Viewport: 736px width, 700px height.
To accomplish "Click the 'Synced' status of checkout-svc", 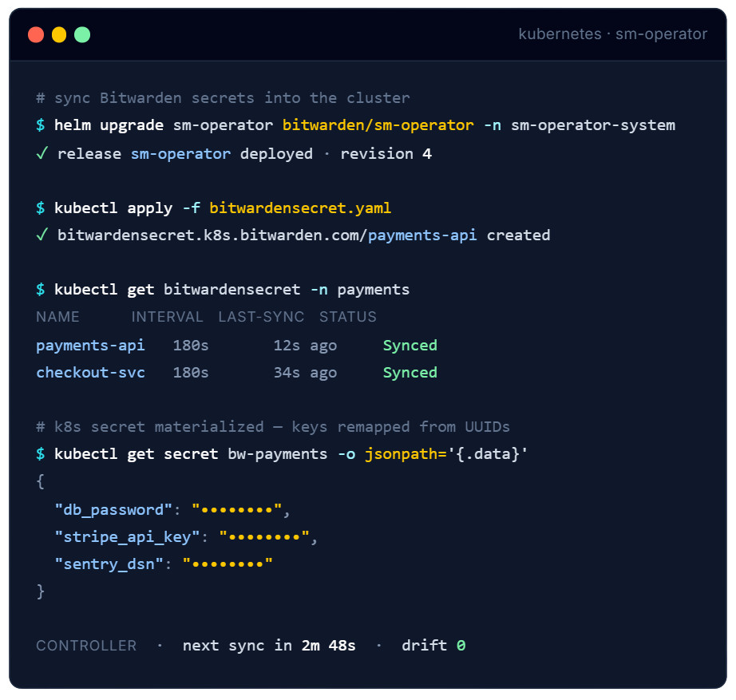I will pos(410,374).
